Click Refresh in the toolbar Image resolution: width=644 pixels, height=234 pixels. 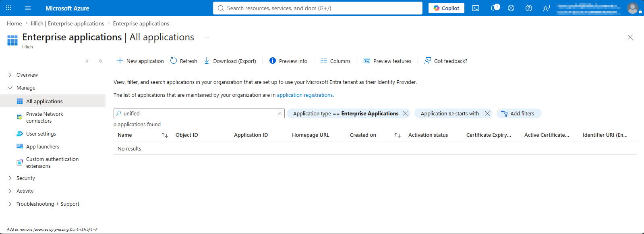click(x=184, y=61)
